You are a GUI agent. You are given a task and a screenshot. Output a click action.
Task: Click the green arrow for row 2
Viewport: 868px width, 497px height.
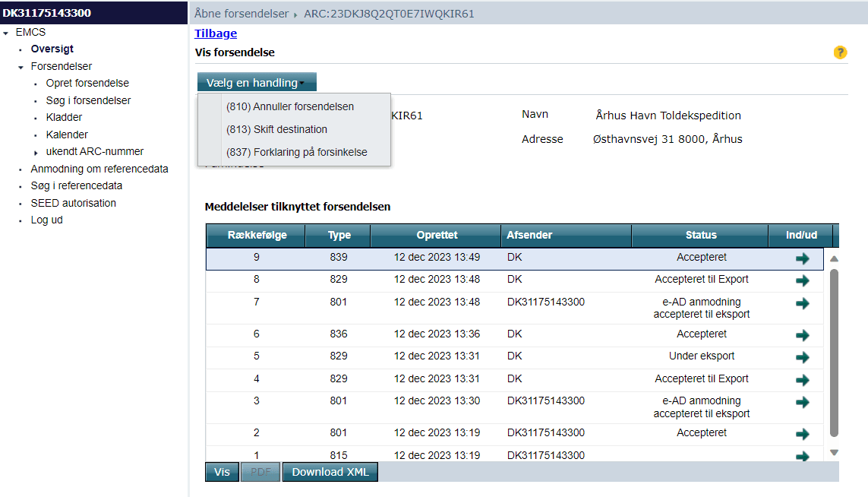802,434
